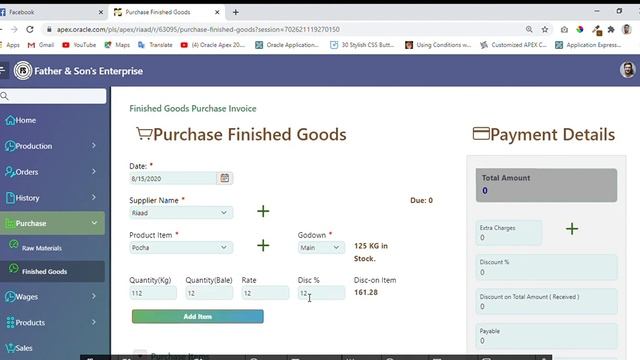Screen dimensions: 640x360
Task: Edit the Extra Charges field
Action: click(509, 233)
